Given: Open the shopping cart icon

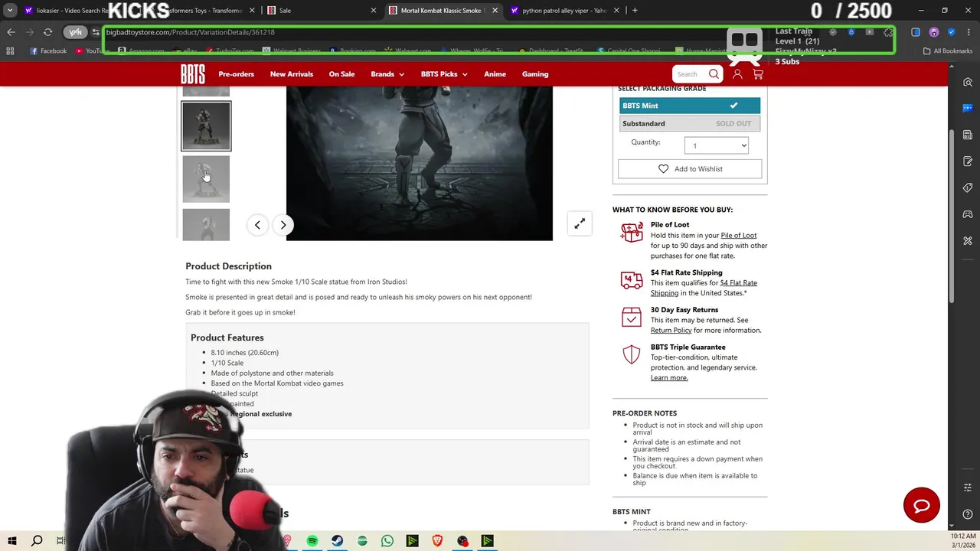Looking at the screenshot, I should (x=758, y=74).
